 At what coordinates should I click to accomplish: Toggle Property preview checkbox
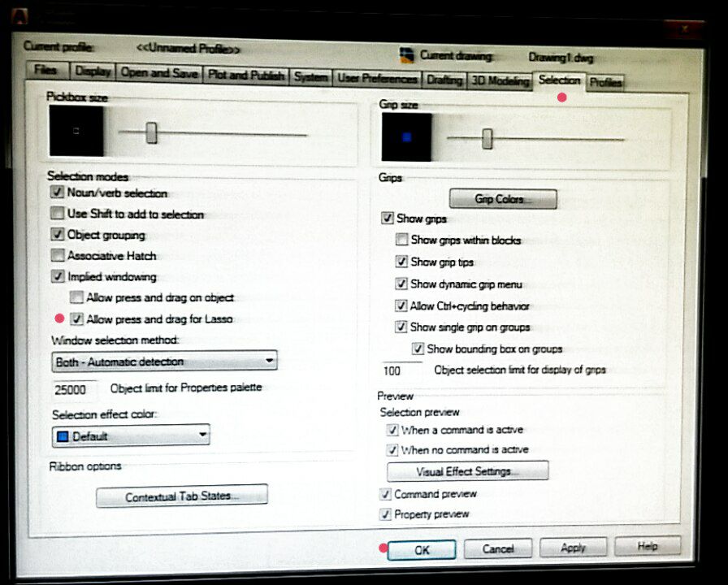(x=385, y=514)
